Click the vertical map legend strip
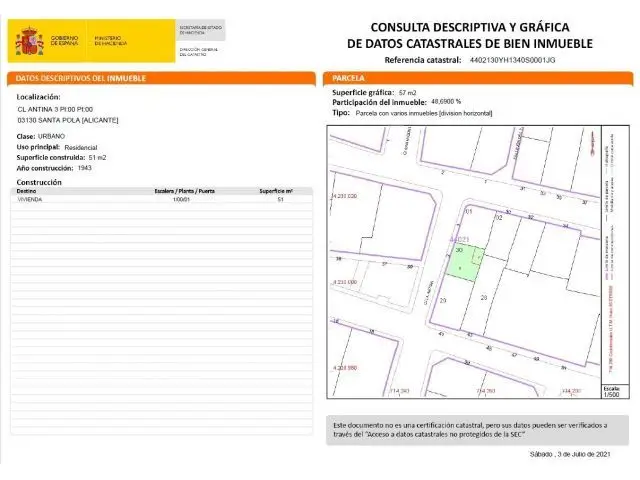Image resolution: width=640 pixels, height=480 pixels. point(615,255)
